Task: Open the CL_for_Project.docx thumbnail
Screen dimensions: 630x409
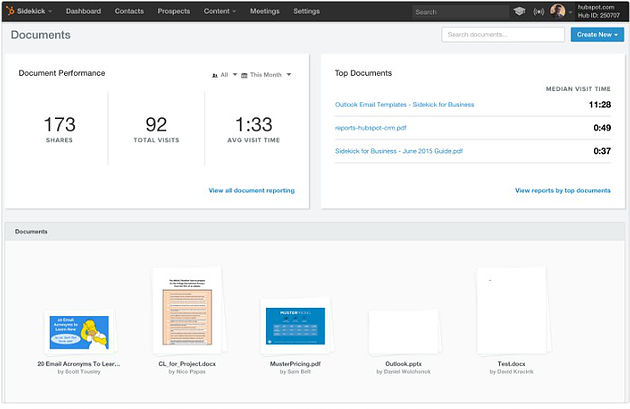Action: (x=187, y=311)
